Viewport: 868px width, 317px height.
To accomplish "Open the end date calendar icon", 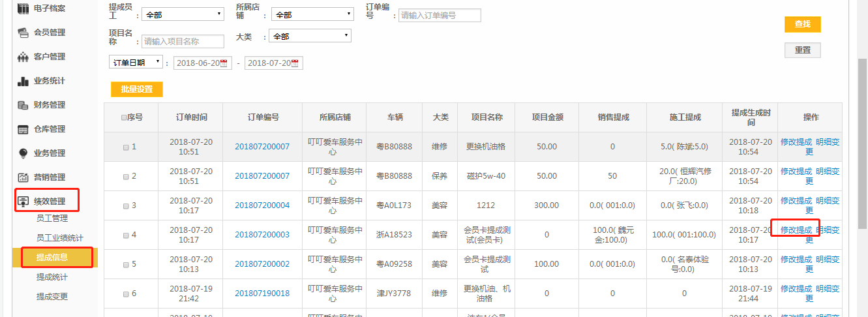I will pyautogui.click(x=295, y=63).
